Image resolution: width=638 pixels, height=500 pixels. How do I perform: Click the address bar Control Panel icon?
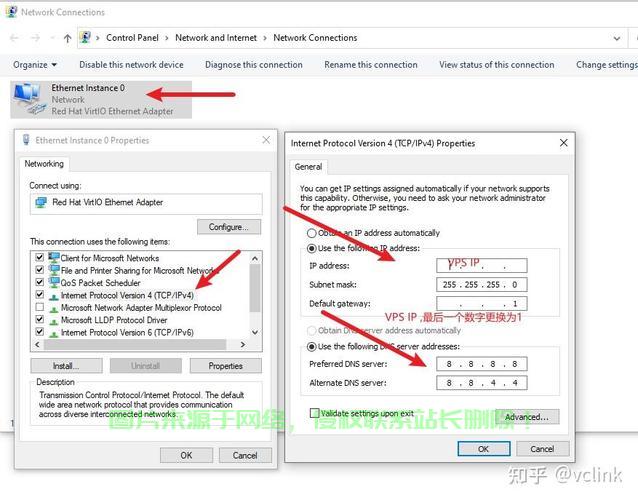point(85,37)
